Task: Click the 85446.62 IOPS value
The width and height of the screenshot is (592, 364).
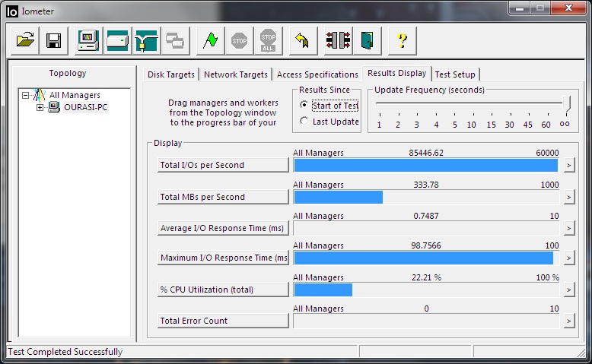Action: pos(426,153)
